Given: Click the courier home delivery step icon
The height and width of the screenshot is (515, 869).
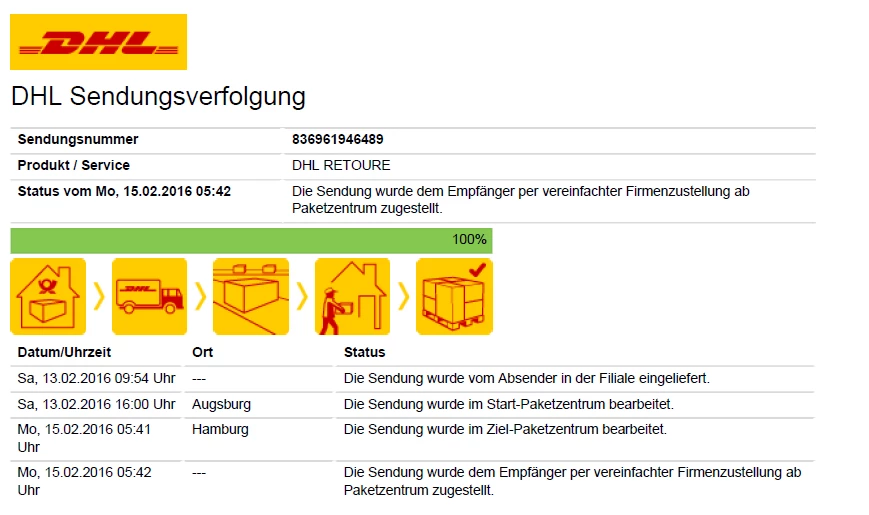Looking at the screenshot, I should (352, 297).
